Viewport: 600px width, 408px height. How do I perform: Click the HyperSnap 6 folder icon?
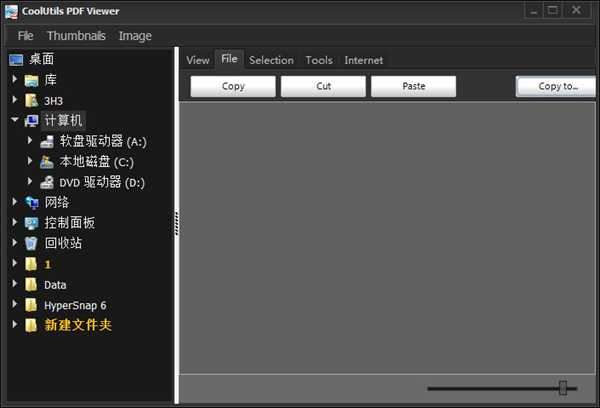coord(31,305)
